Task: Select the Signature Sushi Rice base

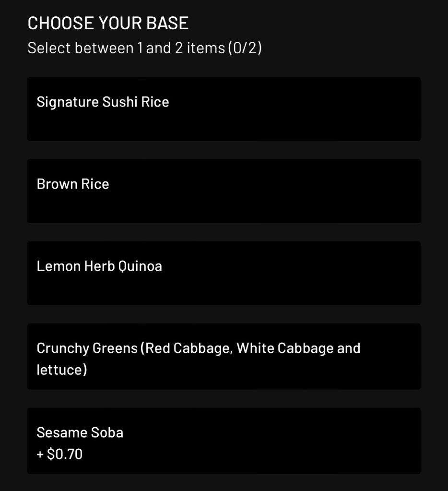Action: click(x=224, y=109)
